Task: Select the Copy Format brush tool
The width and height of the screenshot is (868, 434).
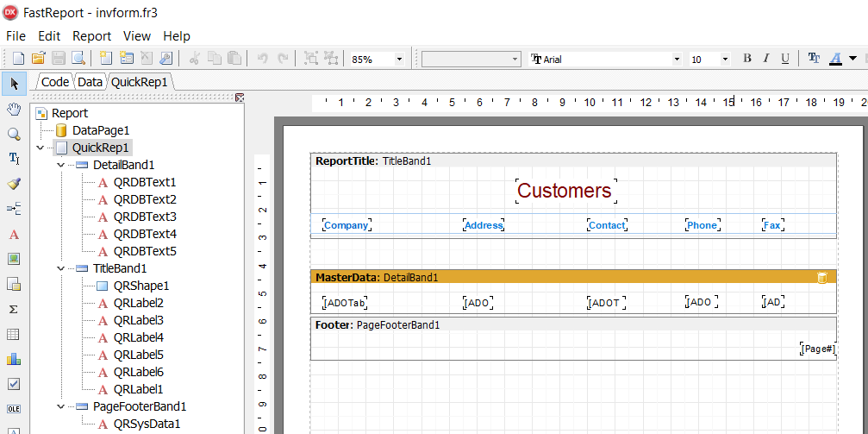Action: coord(14,184)
